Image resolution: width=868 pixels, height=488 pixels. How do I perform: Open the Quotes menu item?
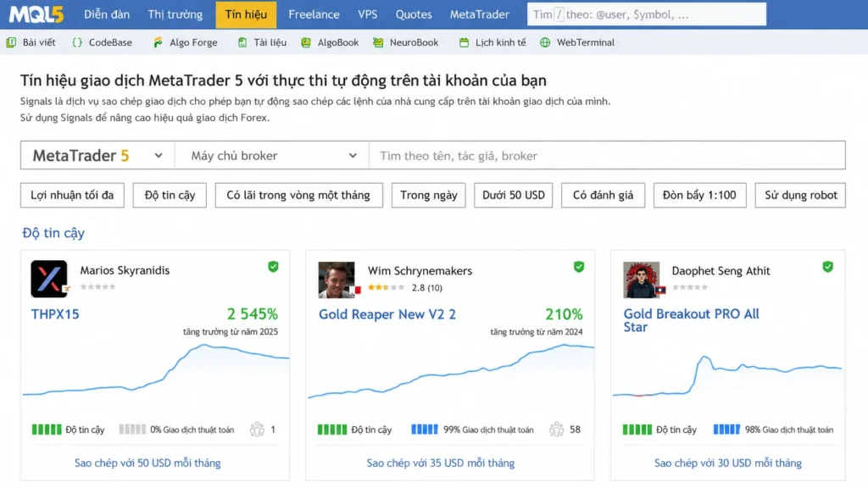pos(414,14)
